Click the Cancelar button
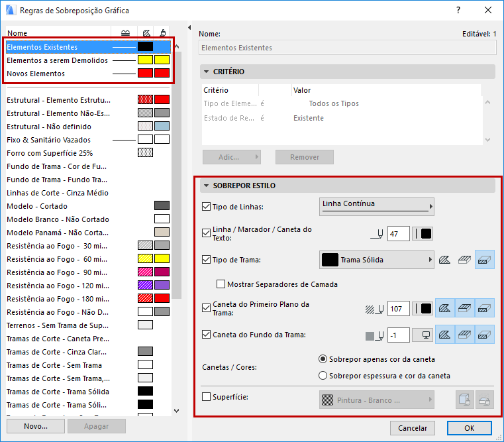Image resolution: width=504 pixels, height=442 pixels. pyautogui.click(x=413, y=428)
